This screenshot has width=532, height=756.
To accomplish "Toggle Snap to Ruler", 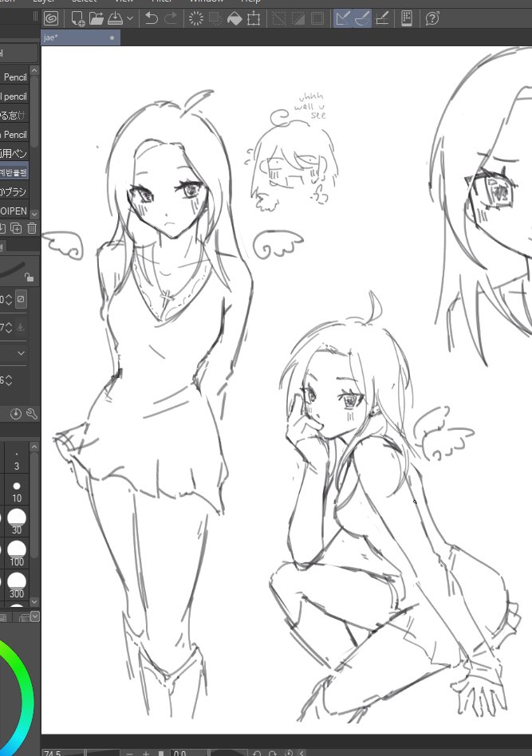I will (343, 19).
